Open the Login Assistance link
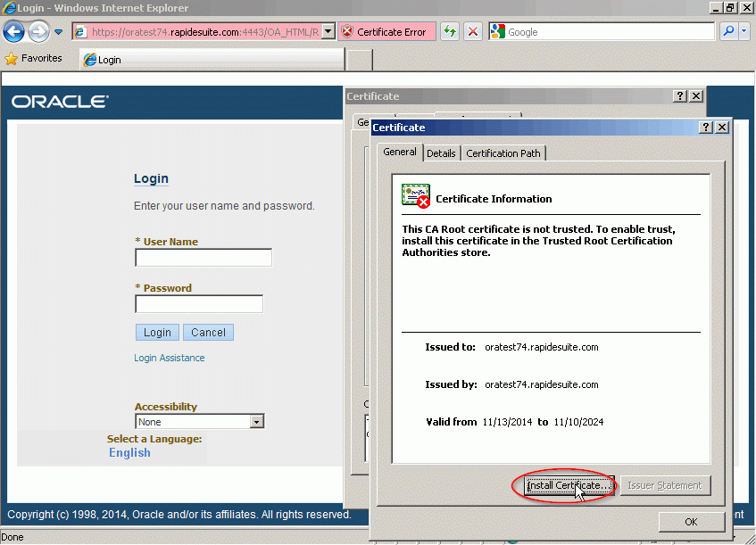Viewport: 756px width, 545px height. point(170,358)
